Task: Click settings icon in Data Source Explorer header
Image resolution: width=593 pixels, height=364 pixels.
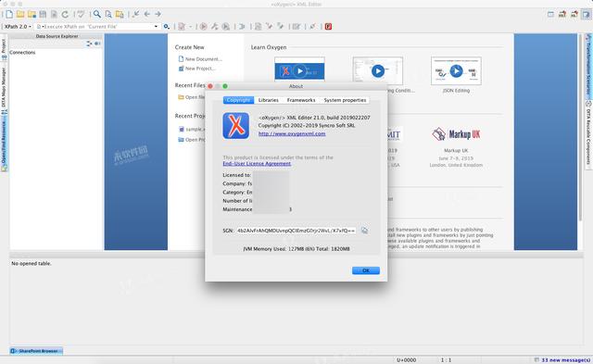Action: point(97,44)
